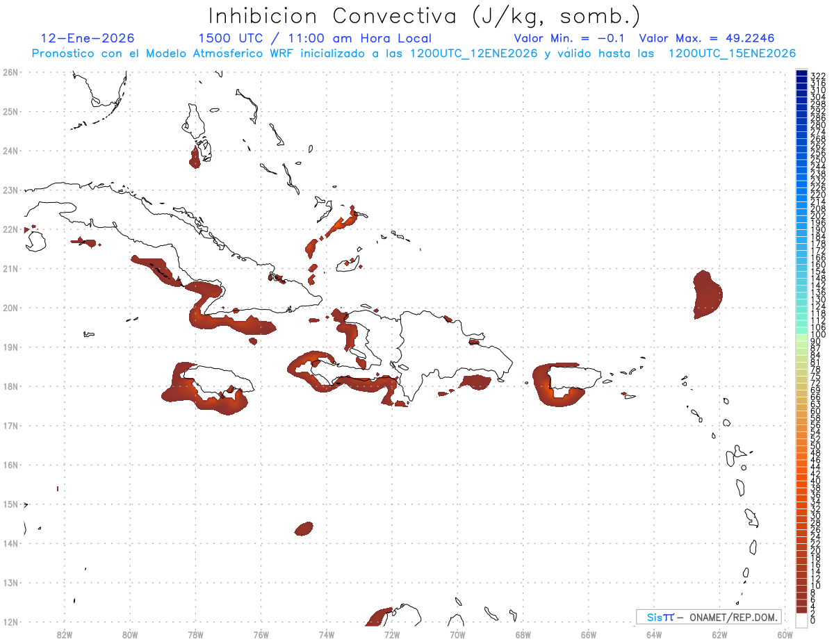
Task: Click the 15N latitude label
Action: (x=10, y=504)
